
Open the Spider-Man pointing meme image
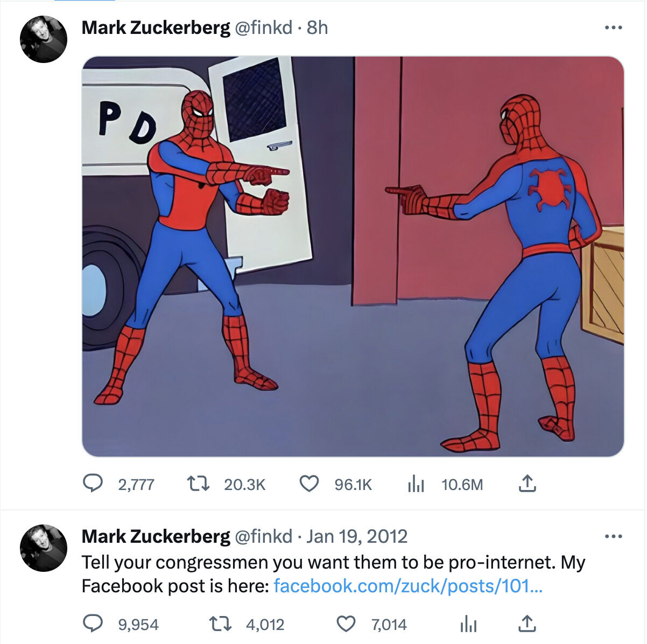pyautogui.click(x=353, y=256)
